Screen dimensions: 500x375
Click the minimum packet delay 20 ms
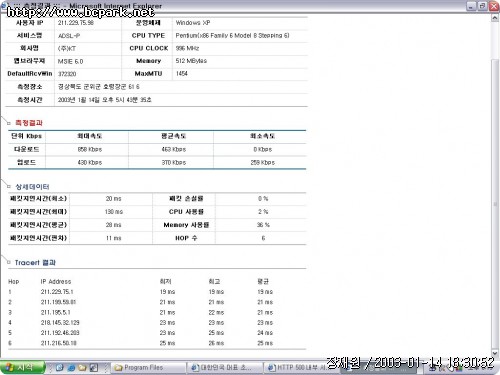click(114, 199)
